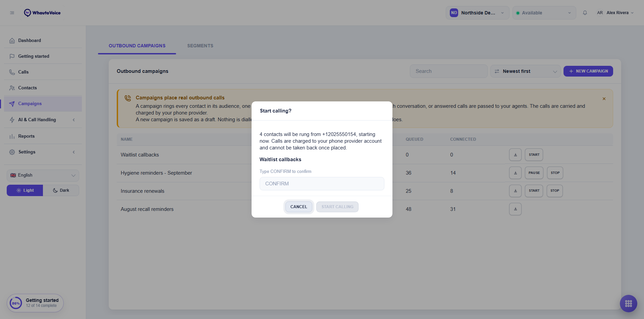Open the notifications bell
Viewport: 644px width, 319px height.
pyautogui.click(x=585, y=13)
